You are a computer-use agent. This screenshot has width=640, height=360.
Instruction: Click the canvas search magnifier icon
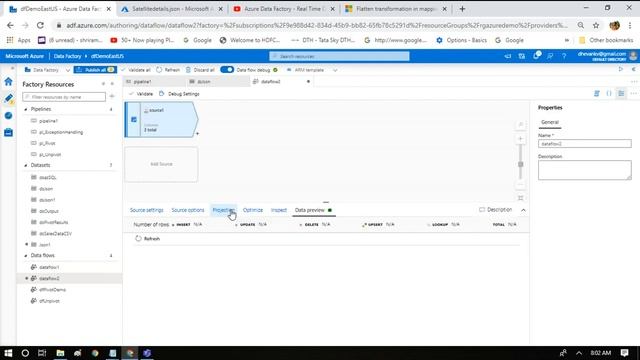(x=520, y=125)
